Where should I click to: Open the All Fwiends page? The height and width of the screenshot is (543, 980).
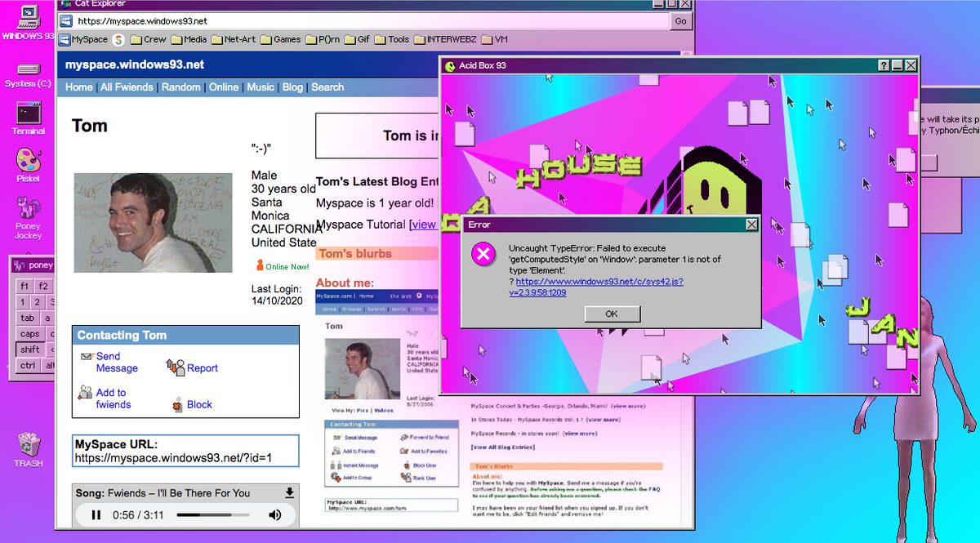(x=127, y=87)
